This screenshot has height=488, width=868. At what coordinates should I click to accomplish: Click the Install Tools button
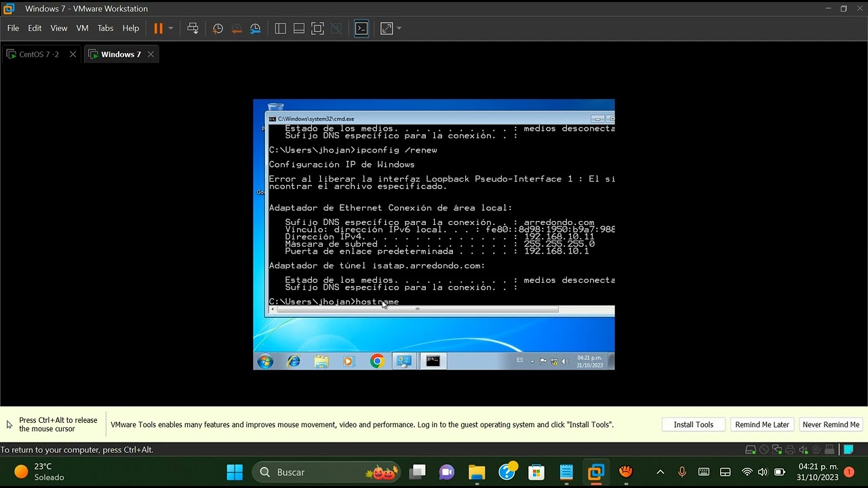[x=693, y=424]
